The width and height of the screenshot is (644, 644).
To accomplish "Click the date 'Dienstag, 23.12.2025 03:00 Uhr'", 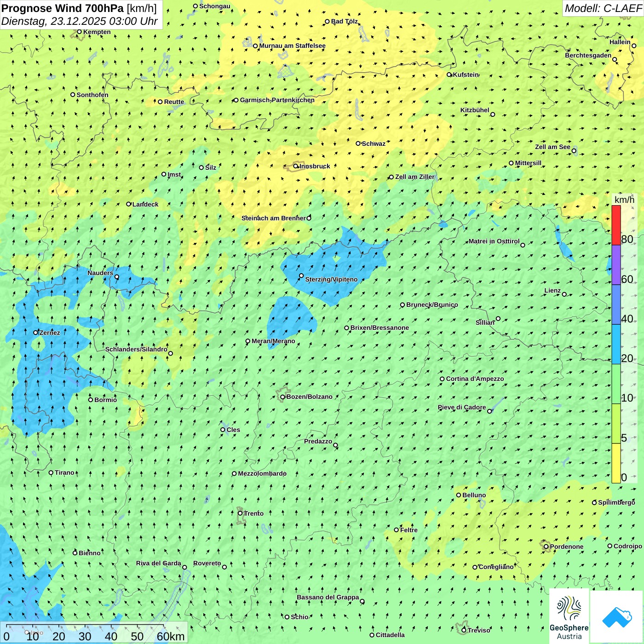I will (x=80, y=21).
